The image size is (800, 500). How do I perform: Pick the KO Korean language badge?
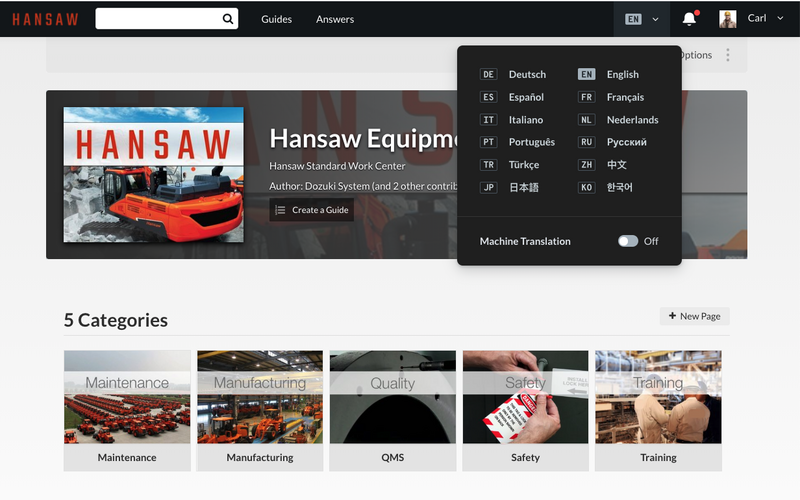(587, 188)
